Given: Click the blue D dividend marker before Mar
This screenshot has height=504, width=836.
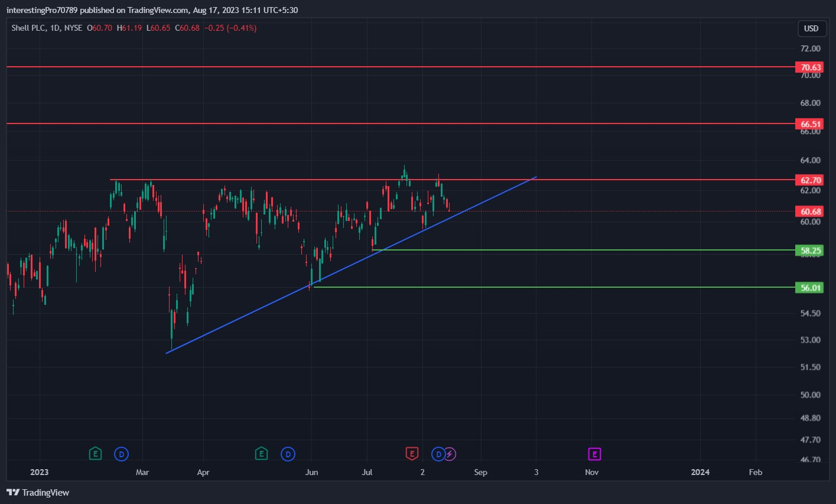Looking at the screenshot, I should click(x=121, y=454).
